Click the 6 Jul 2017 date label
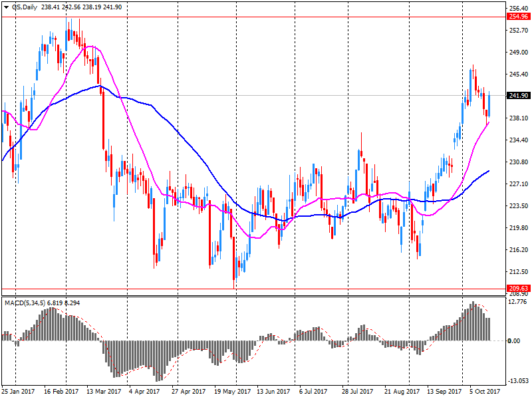This screenshot has width=532, height=399. click(313, 391)
